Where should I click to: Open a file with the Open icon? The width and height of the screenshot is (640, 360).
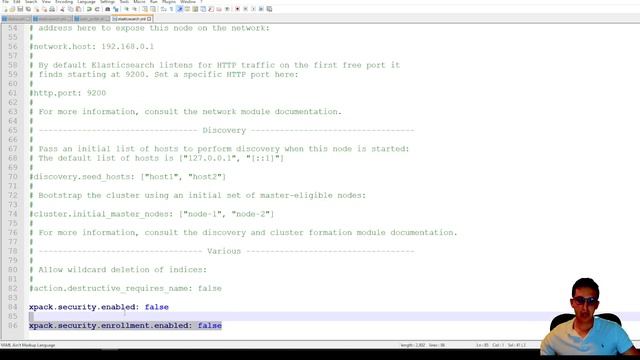pos(12,9)
